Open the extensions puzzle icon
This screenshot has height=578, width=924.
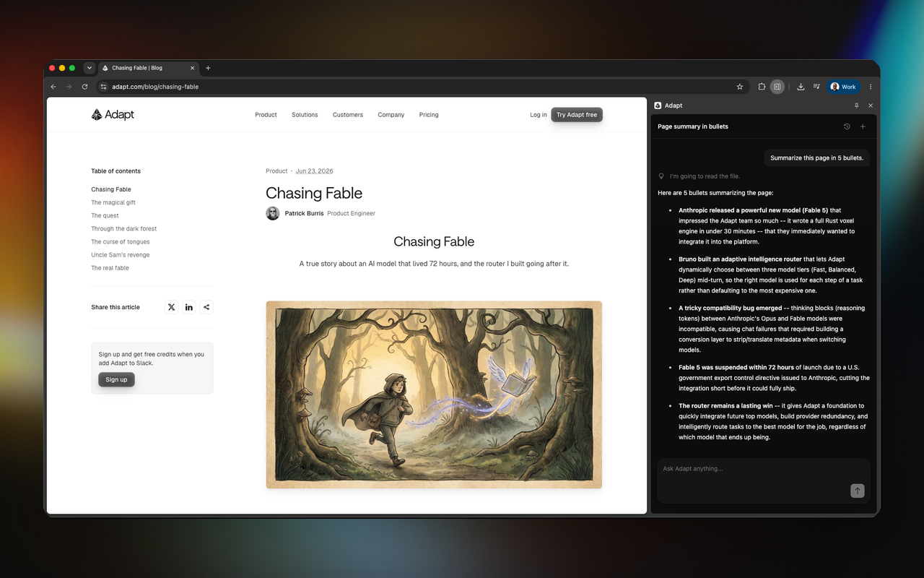tap(762, 87)
